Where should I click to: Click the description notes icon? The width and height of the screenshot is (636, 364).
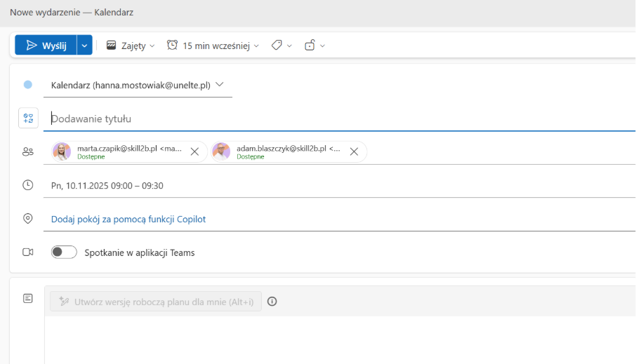pyautogui.click(x=28, y=299)
